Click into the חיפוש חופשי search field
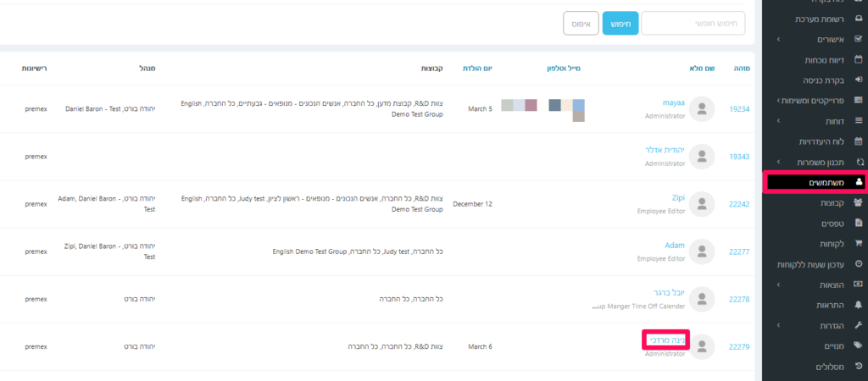The width and height of the screenshot is (868, 381). (693, 23)
